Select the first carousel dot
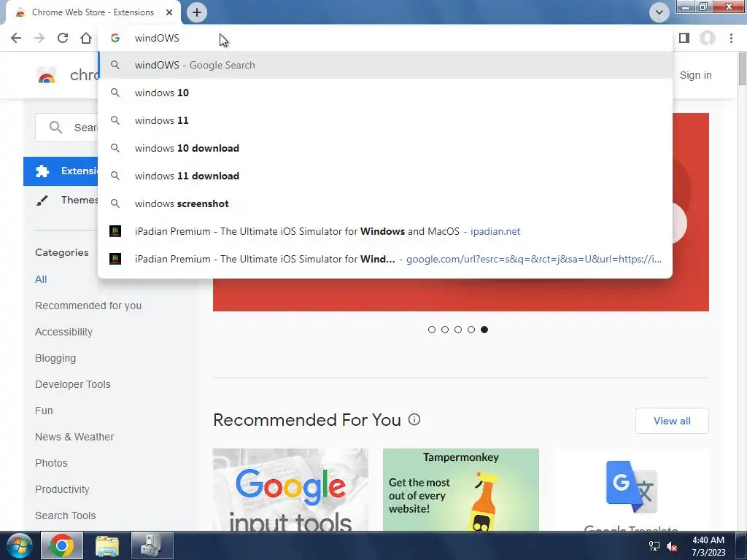Image resolution: width=747 pixels, height=560 pixels. point(432,330)
